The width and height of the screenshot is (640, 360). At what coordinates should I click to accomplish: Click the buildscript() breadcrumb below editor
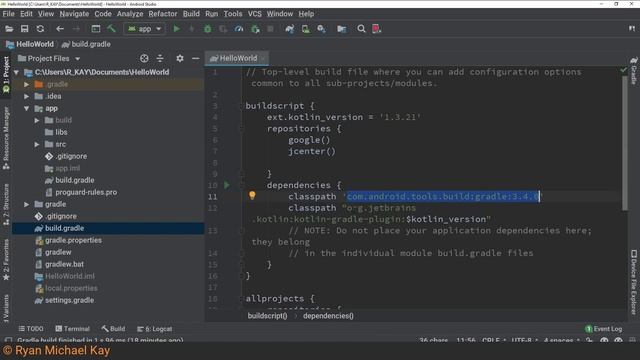(267, 316)
